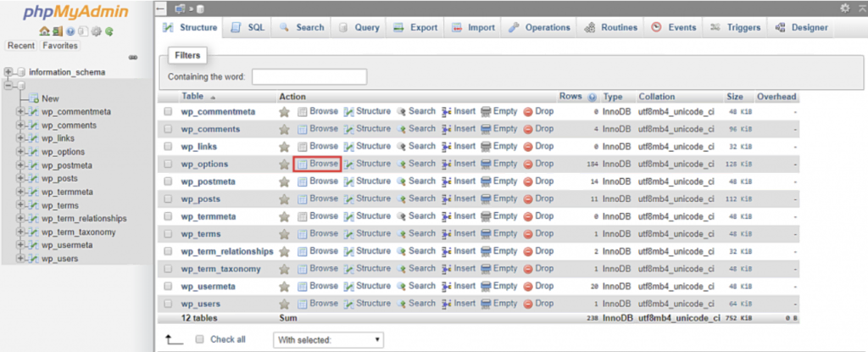Click the 'Containing the word' filter field

coord(309,76)
